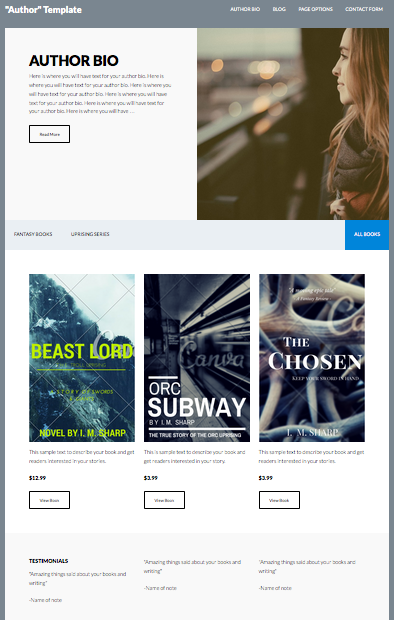Click the AUTHOR BIO heading
The image size is (394, 620).
tap(74, 60)
